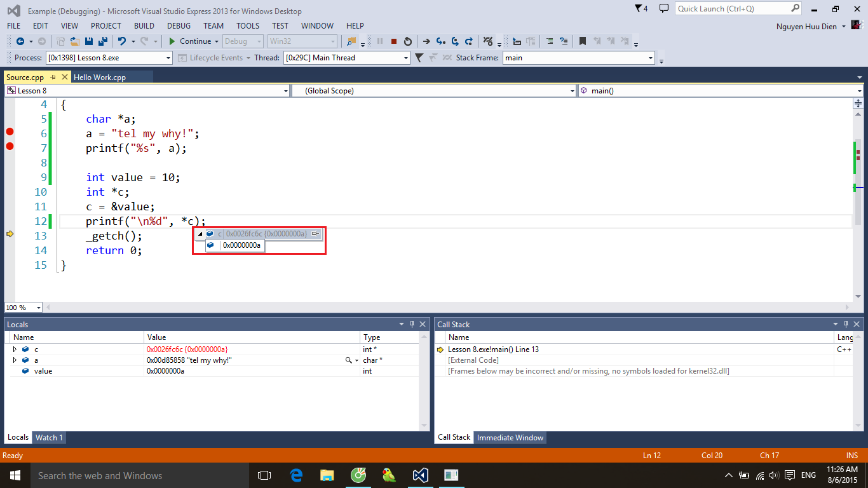Switch to the Hello Work.cpp tab
Viewport: 868px width, 488px height.
point(100,77)
